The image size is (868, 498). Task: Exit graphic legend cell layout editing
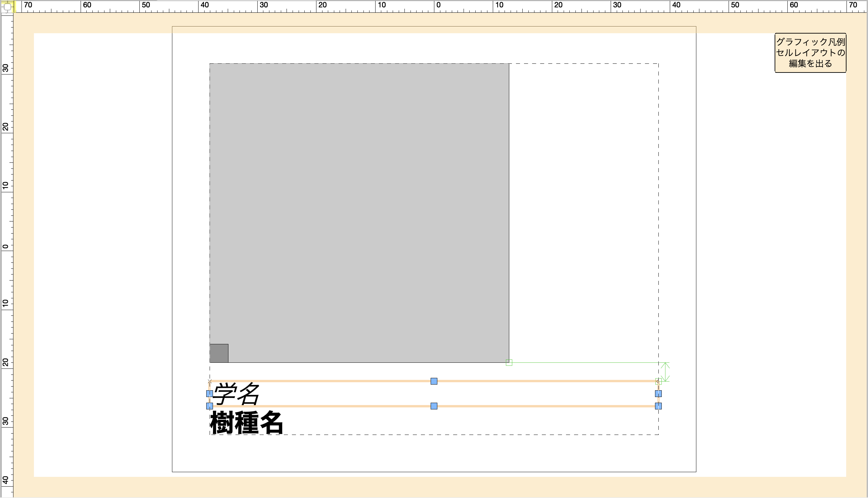[810, 53]
